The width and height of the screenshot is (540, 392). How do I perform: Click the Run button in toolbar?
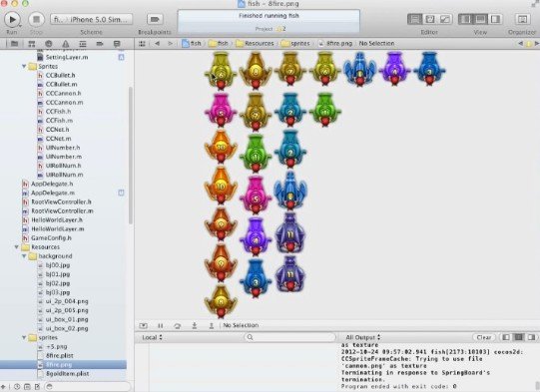pos(12,19)
